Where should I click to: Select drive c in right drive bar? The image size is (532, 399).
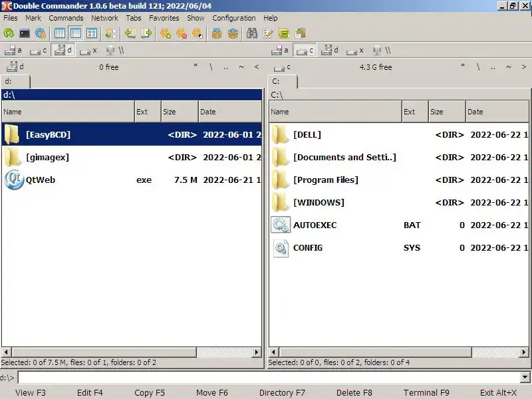click(x=305, y=51)
